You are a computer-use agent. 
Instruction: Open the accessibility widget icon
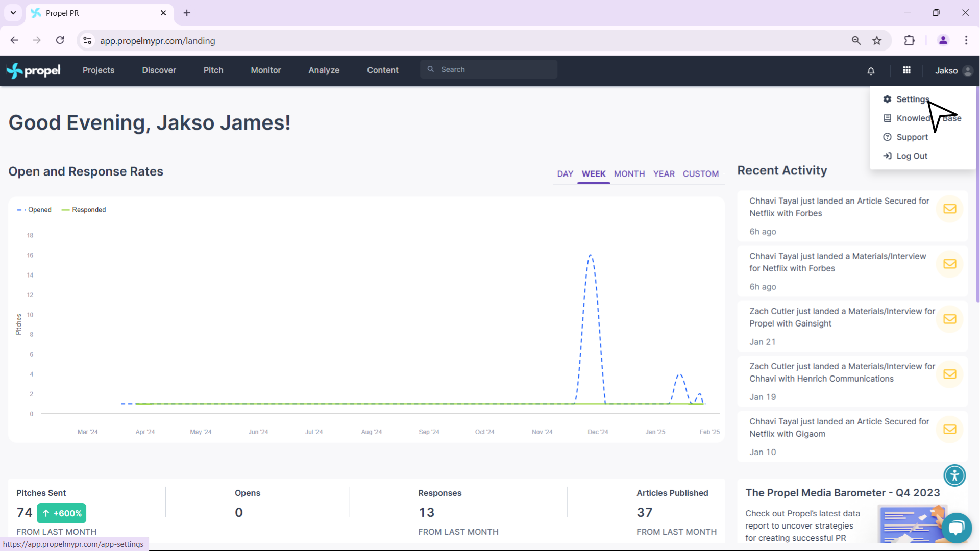(x=954, y=475)
